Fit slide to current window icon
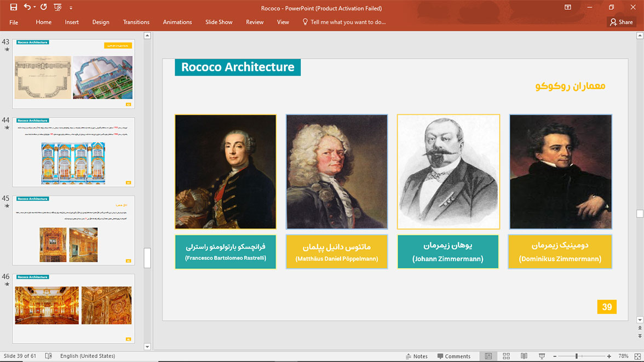The height and width of the screenshot is (362, 644). pyautogui.click(x=637, y=356)
